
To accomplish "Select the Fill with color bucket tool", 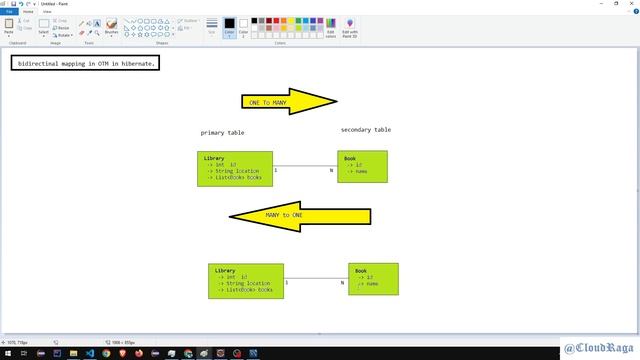I will coord(89,24).
